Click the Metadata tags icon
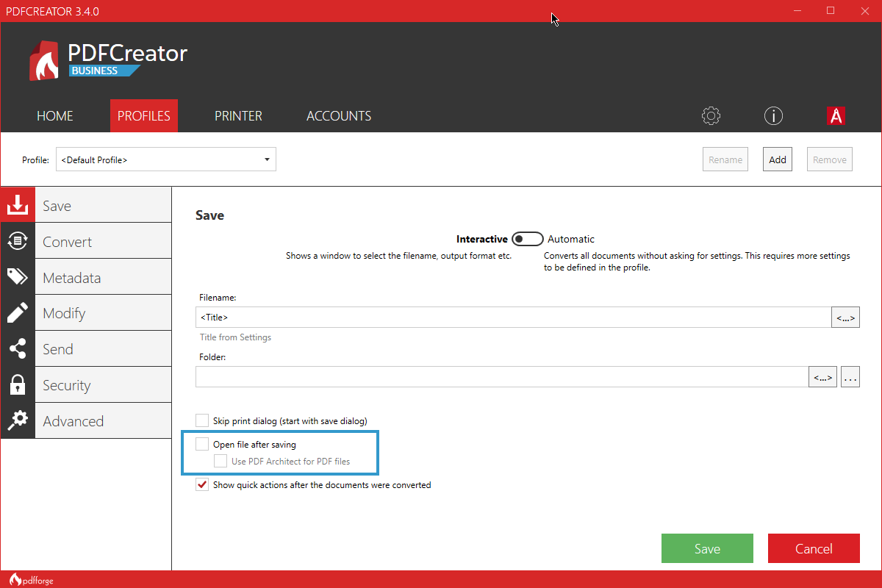 (18, 277)
